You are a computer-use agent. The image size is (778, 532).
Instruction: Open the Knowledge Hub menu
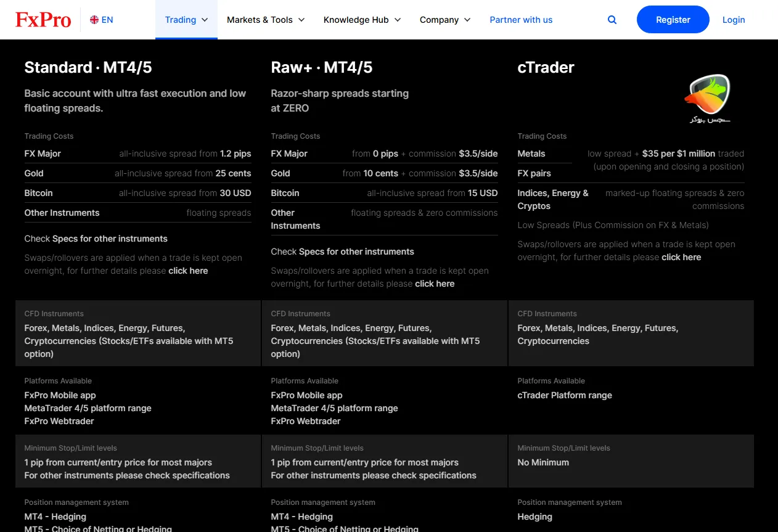point(356,20)
